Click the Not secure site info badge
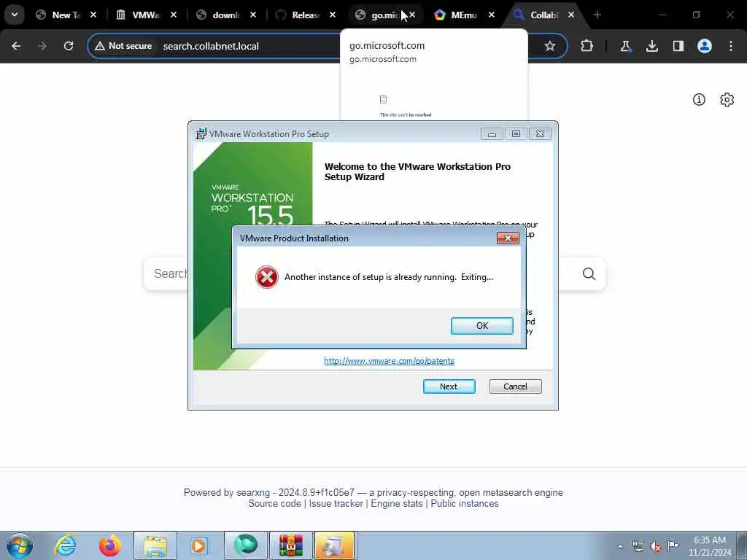The height and width of the screenshot is (560, 747). (x=123, y=46)
